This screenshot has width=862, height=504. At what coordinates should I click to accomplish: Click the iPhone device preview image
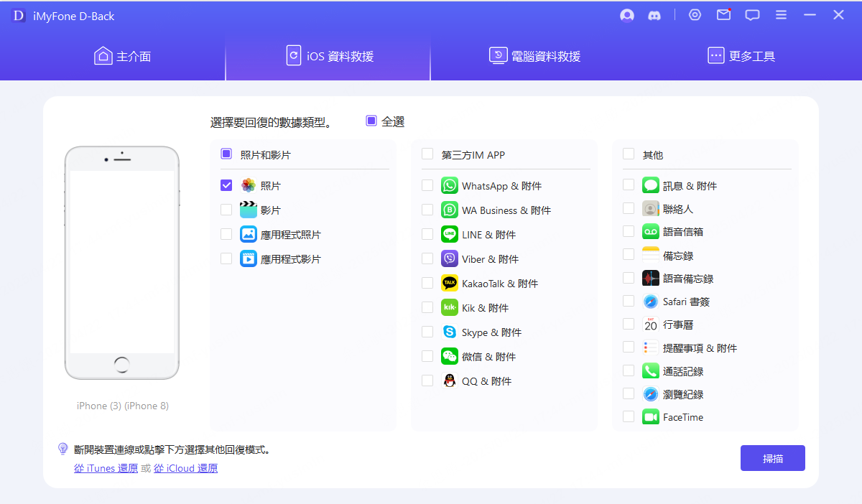point(122,263)
